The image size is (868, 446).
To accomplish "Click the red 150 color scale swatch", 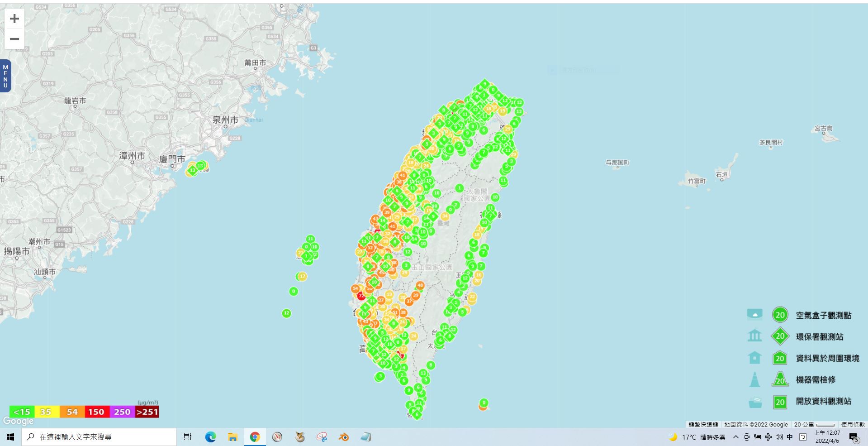I will point(96,412).
